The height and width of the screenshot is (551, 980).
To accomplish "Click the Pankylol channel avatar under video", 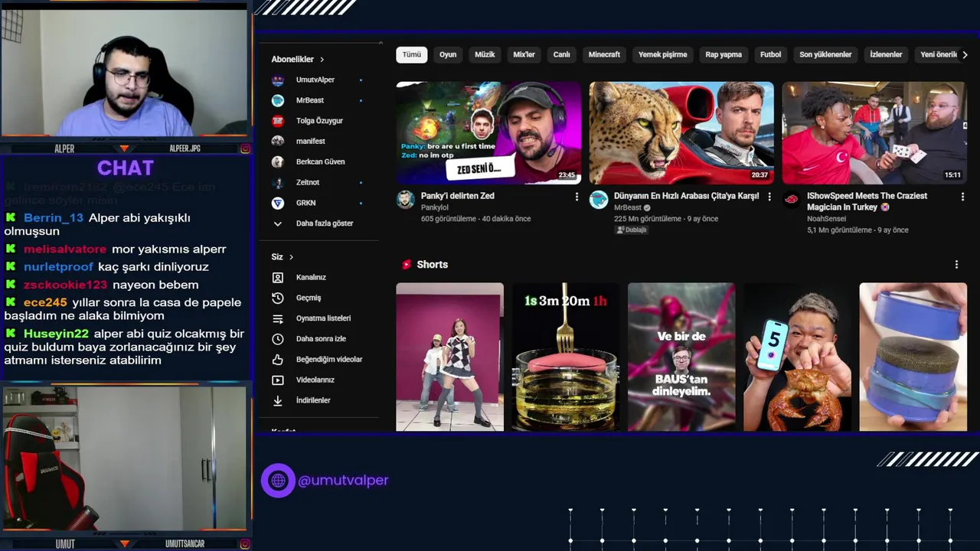I will click(x=405, y=201).
